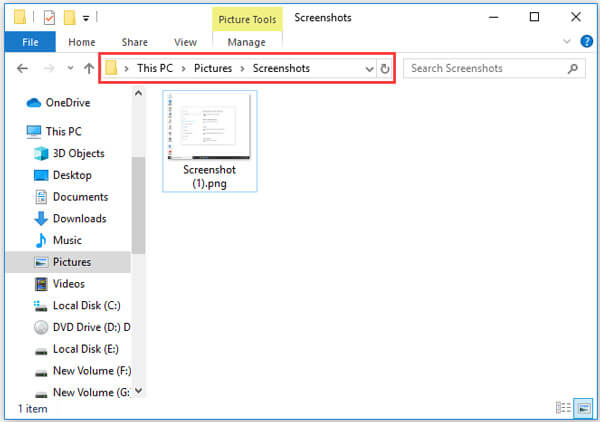Click the Properties icon in quick access toolbar
This screenshot has width=600, height=422.
click(x=48, y=17)
